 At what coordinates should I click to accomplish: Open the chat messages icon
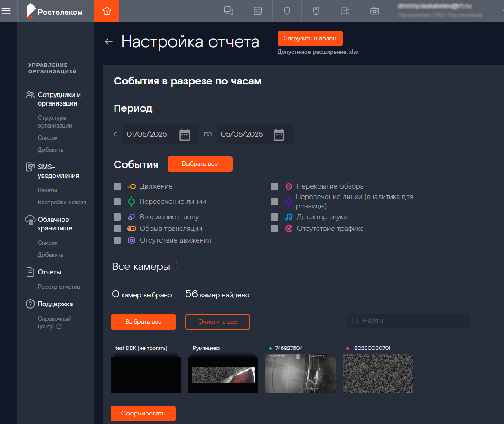point(229,11)
